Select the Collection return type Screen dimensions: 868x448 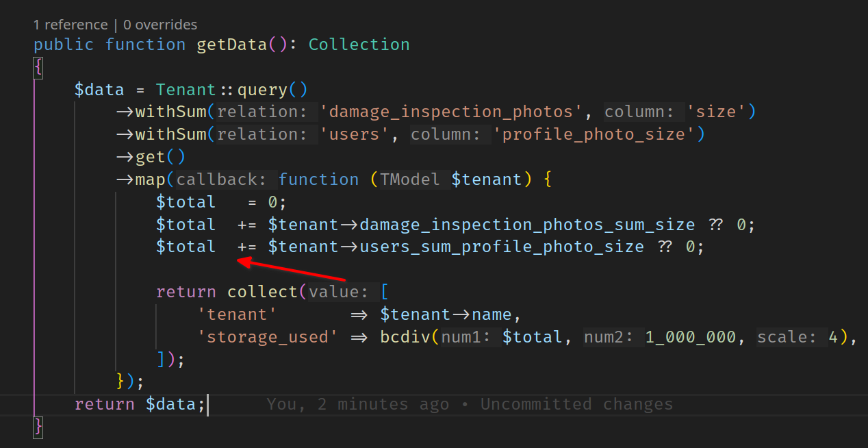[x=359, y=45]
